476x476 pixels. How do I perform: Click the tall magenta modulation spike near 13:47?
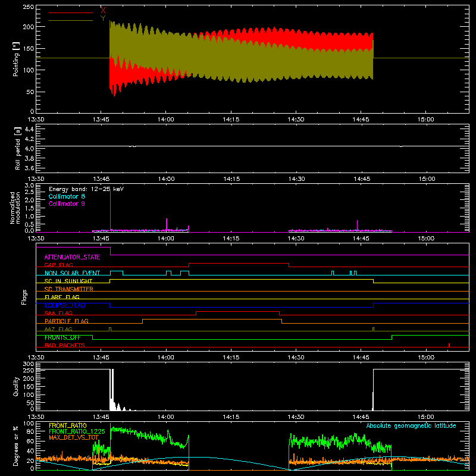click(x=110, y=211)
